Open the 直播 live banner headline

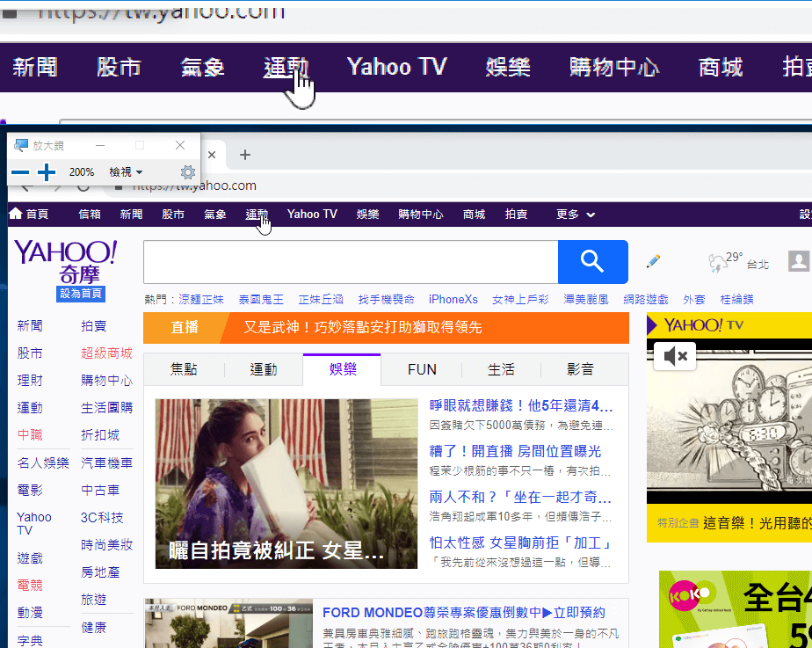362,327
